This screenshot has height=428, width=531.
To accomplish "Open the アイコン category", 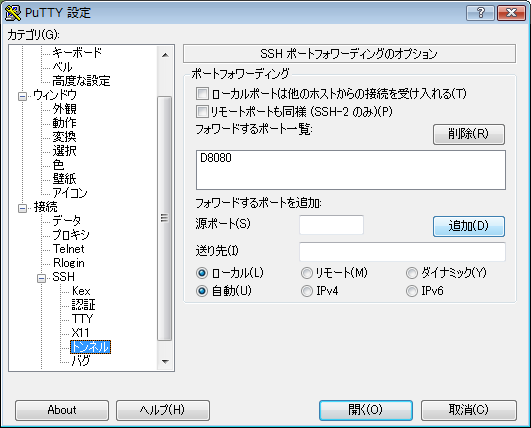I will (x=70, y=193).
